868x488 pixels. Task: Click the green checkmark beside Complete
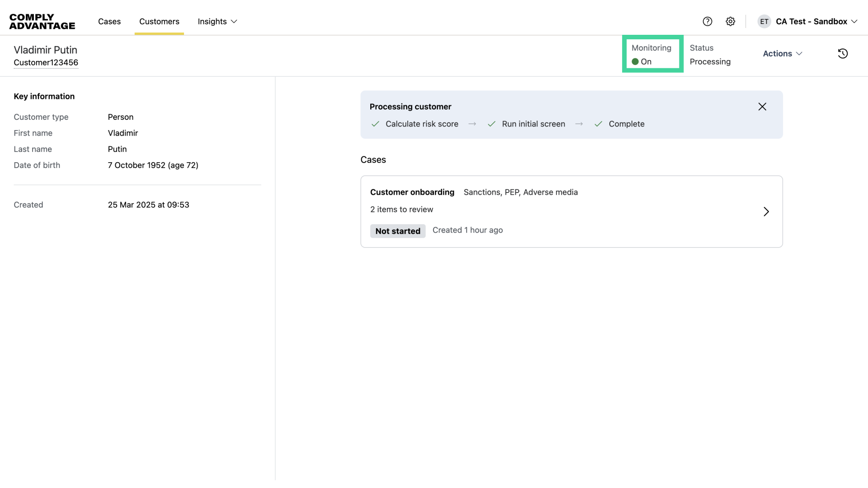pyautogui.click(x=599, y=124)
